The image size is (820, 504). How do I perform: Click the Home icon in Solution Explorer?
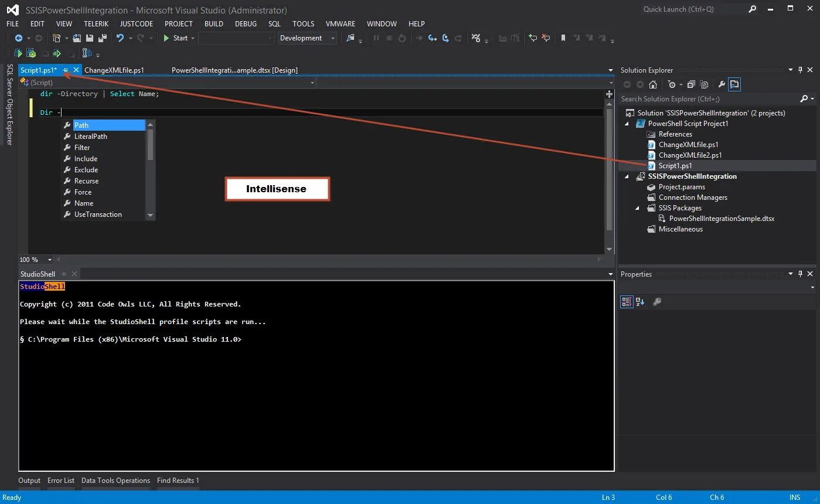tap(653, 84)
